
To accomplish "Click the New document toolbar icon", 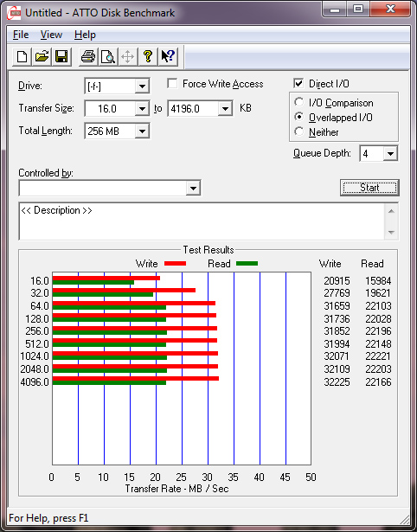I will 22,56.
